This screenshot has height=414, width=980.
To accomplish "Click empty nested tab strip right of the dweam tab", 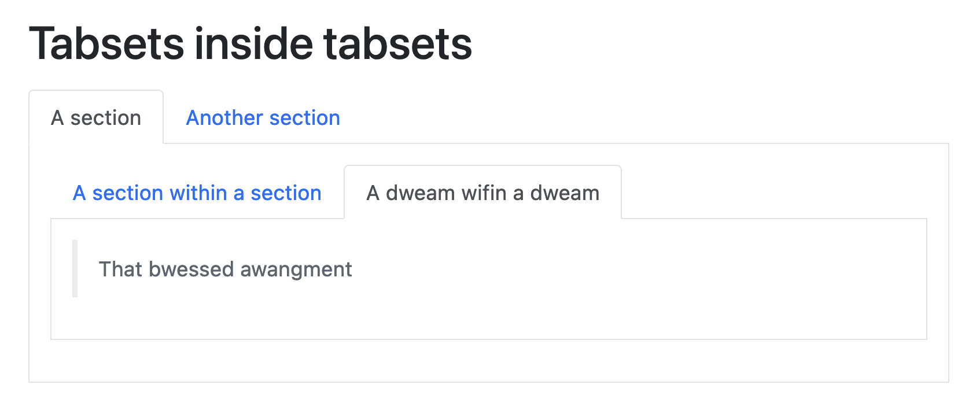I will [x=769, y=193].
